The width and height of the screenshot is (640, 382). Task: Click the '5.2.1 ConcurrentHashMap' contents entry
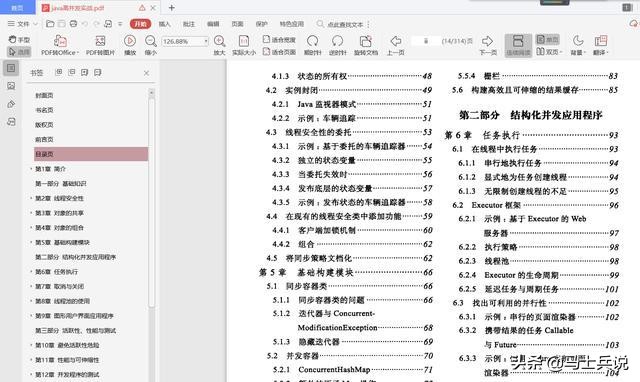pyautogui.click(x=353, y=369)
